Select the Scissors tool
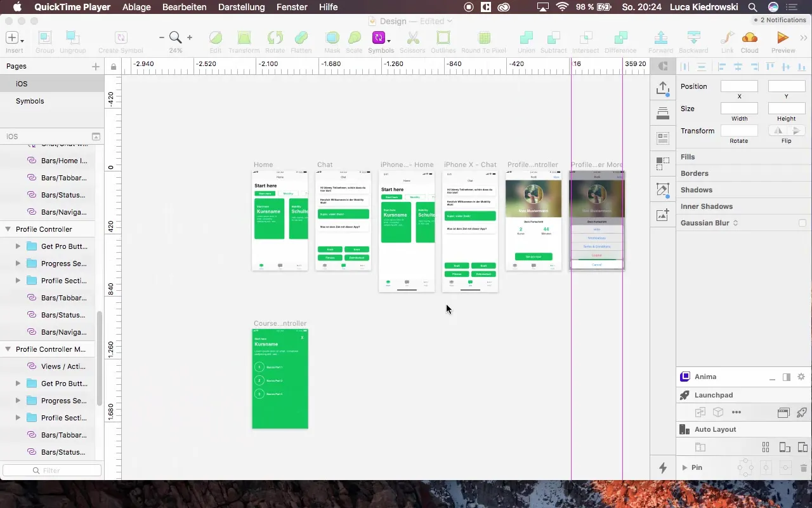 click(412, 38)
